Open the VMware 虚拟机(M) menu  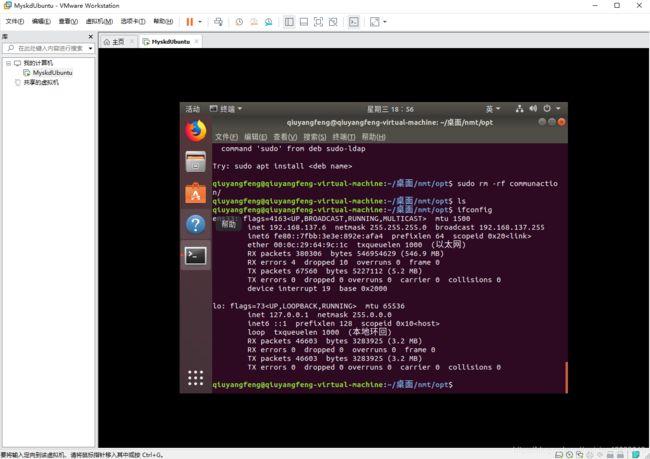coord(99,22)
